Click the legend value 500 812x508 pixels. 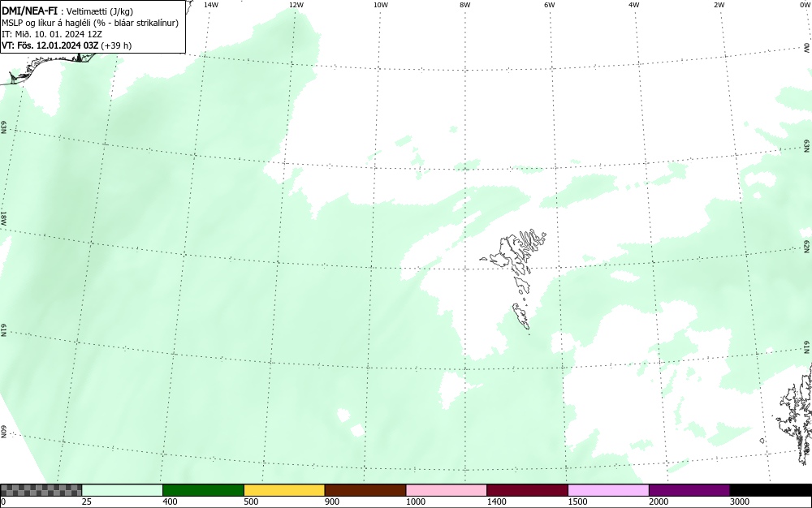(x=251, y=502)
